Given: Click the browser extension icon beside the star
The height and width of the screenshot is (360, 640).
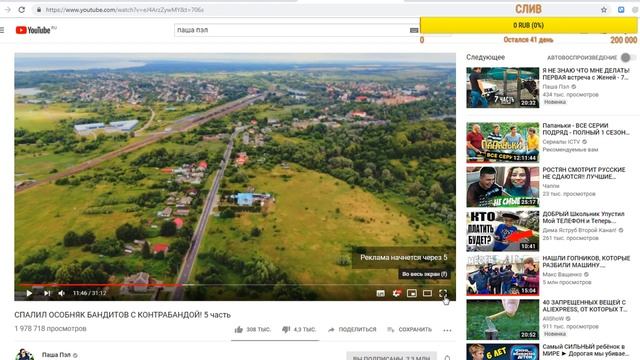Looking at the screenshot, I should point(621,9).
